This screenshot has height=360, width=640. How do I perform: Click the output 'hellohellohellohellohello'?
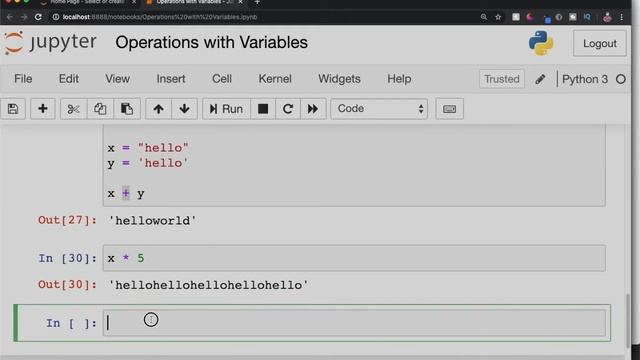[208, 285]
